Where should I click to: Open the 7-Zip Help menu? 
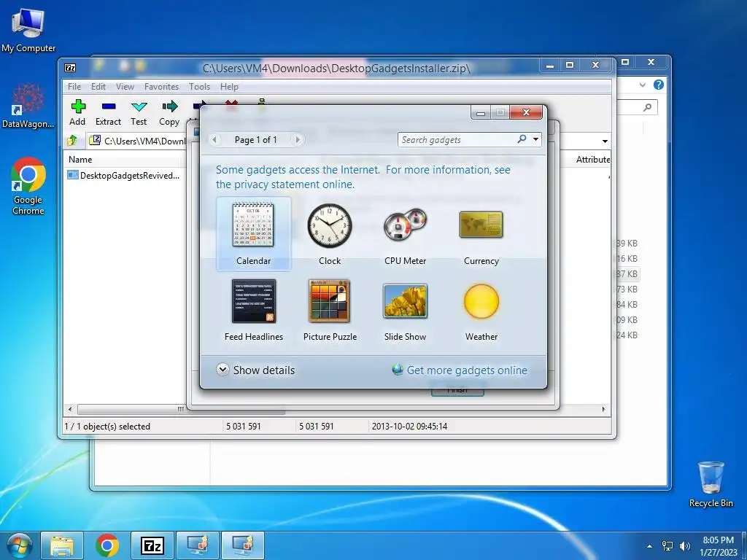[x=229, y=87]
